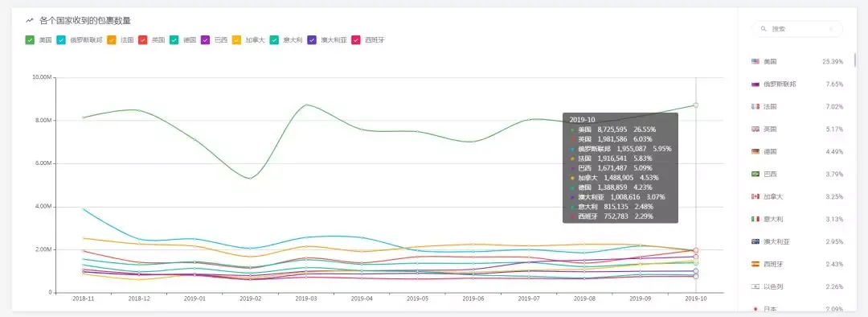
Task: Click the 10.00M y-axis label
Action: [42, 77]
